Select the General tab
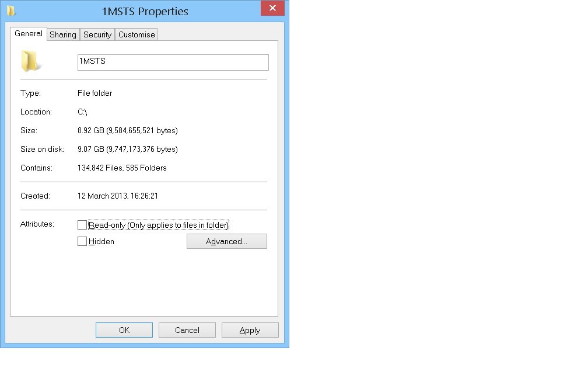 29,34
